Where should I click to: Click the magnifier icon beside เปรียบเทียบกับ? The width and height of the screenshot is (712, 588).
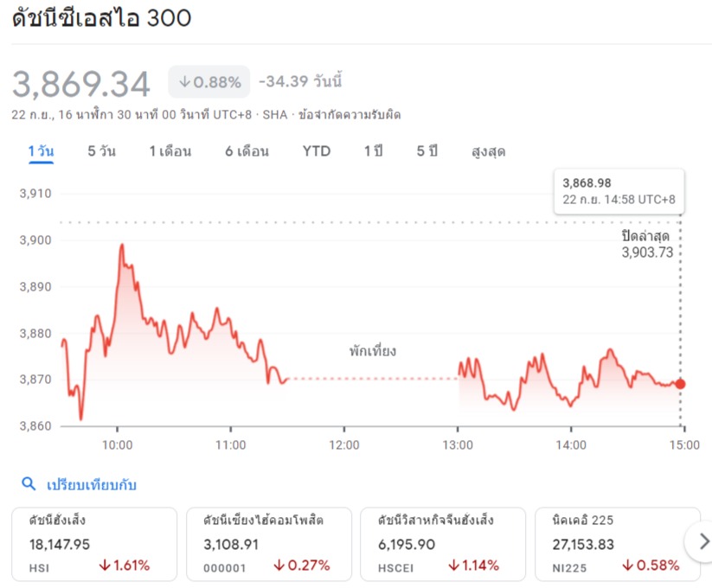[x=29, y=484]
